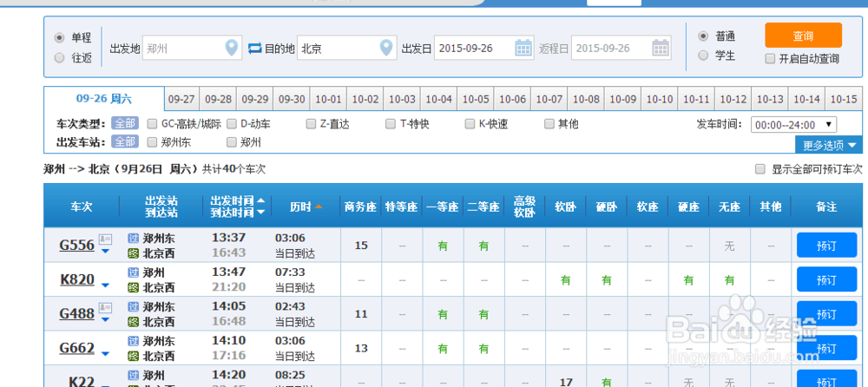Switch to the 10-07 date tab

549,100
